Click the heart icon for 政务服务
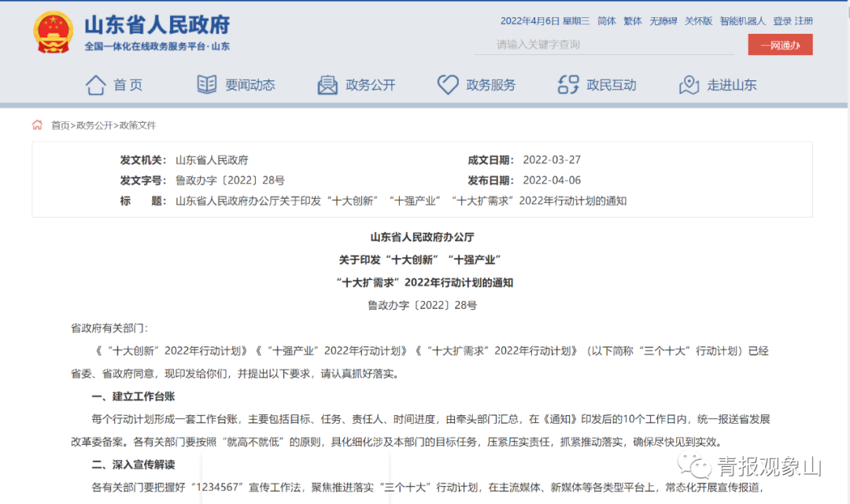 [448, 85]
